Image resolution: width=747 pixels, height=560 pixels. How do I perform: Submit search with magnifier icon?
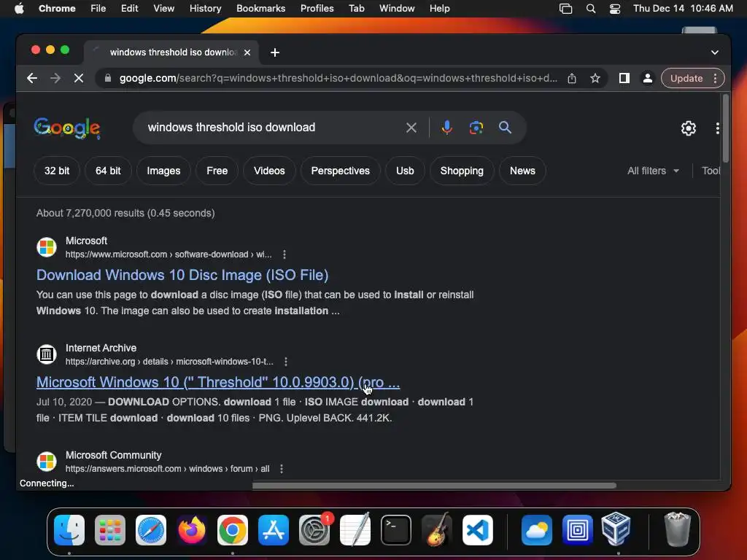pos(505,127)
